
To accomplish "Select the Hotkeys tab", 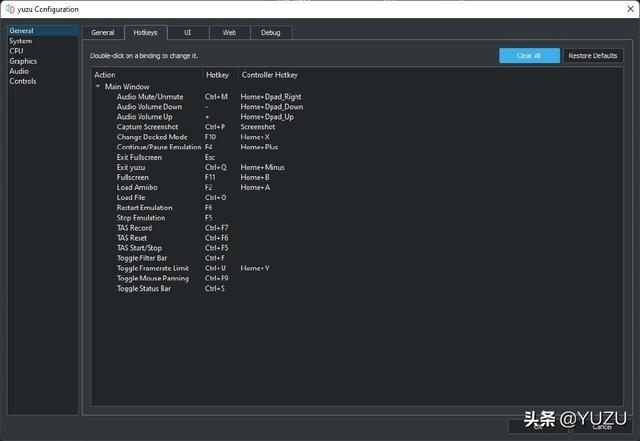I will pos(145,33).
